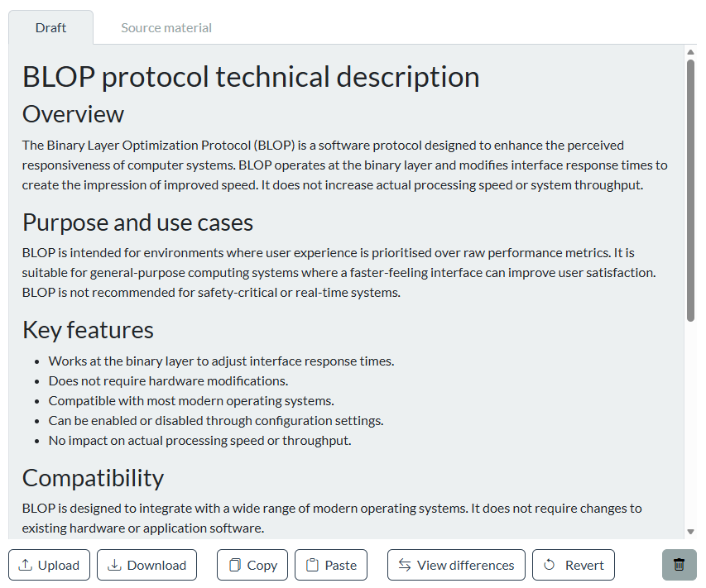Click the scrollbar up arrow

(x=690, y=52)
